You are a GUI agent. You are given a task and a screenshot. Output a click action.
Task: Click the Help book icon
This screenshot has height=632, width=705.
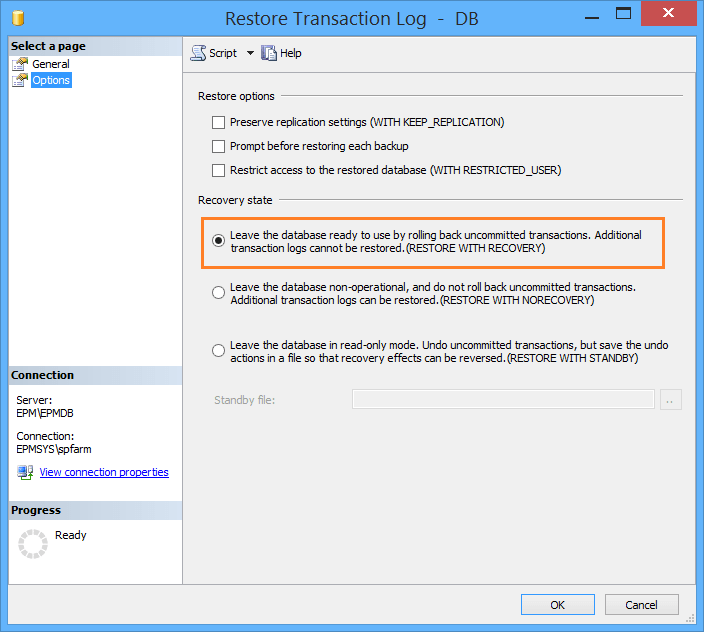click(x=269, y=53)
